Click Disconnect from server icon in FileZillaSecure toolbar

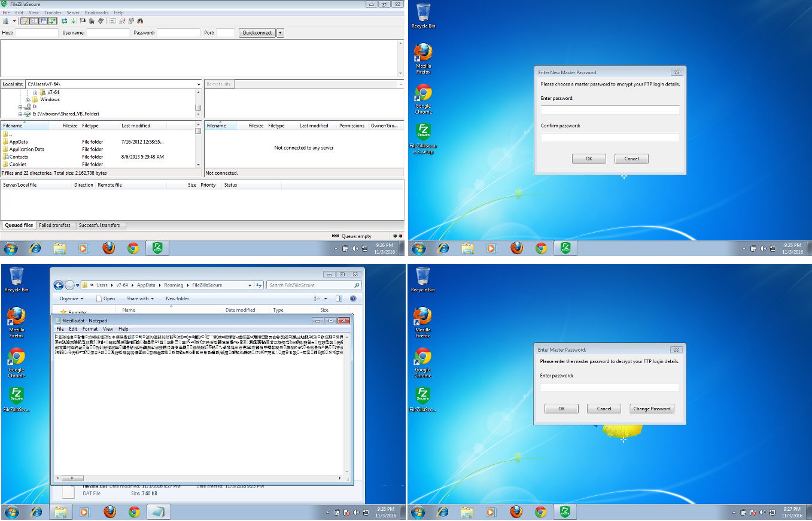(x=92, y=21)
